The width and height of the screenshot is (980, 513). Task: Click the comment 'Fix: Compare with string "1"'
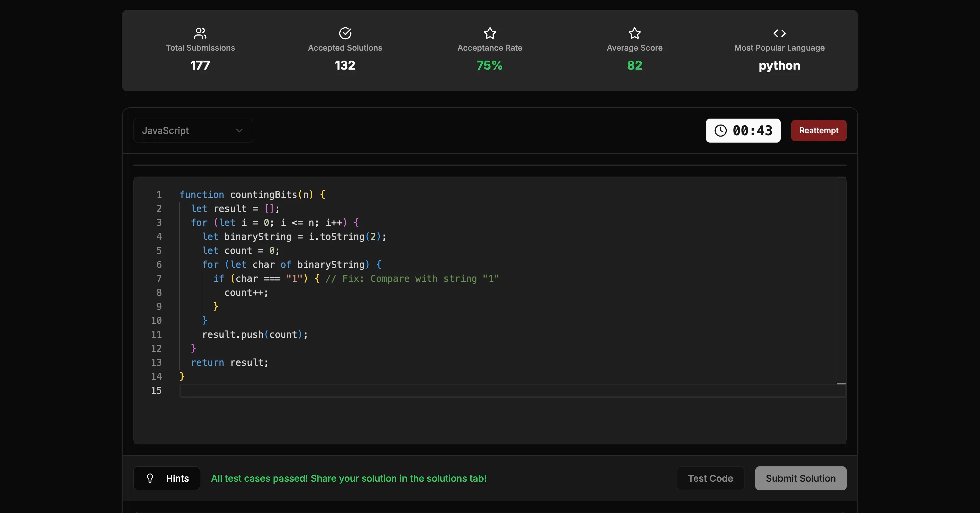(412, 279)
